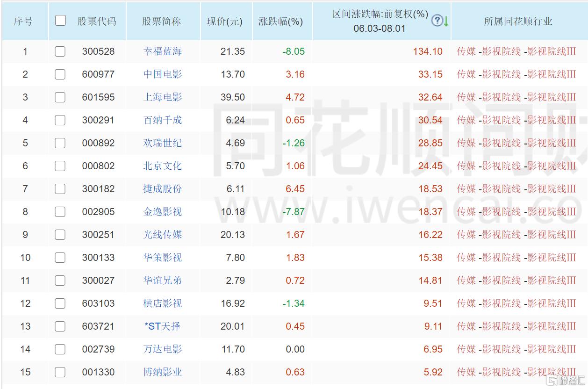Click the 2.79 price of 华谊兄弟
The width and height of the screenshot is (588, 389).
pyautogui.click(x=235, y=281)
